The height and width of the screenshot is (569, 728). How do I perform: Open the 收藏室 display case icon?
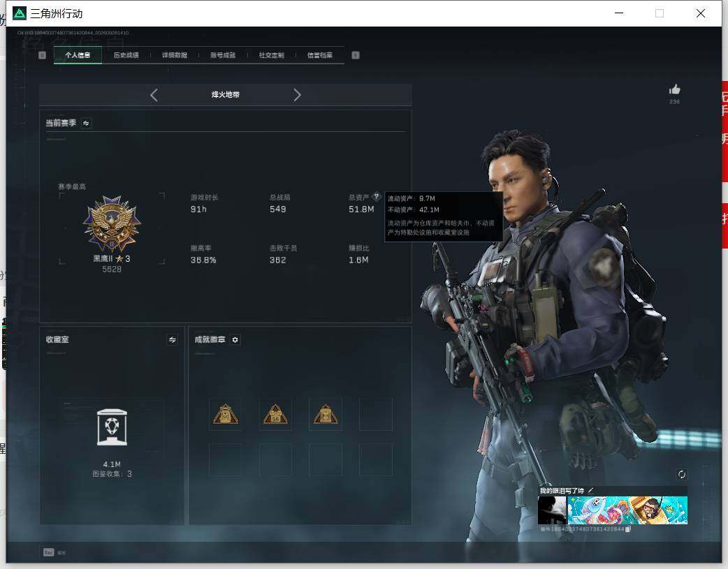coord(112,427)
